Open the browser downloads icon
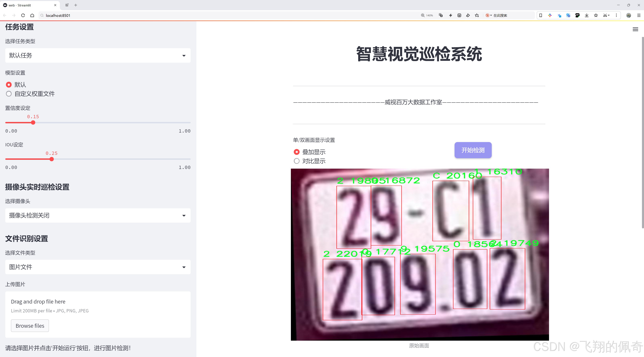The image size is (644, 357). [587, 15]
